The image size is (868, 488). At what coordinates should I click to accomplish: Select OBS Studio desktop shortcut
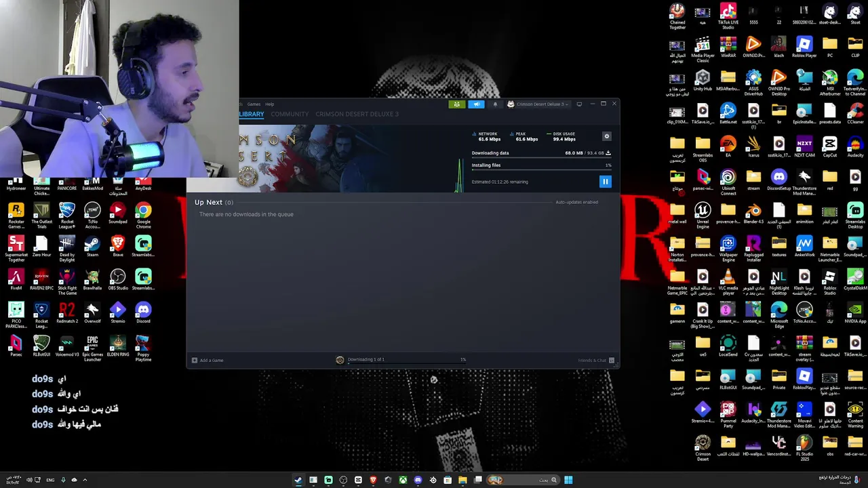[x=118, y=279]
